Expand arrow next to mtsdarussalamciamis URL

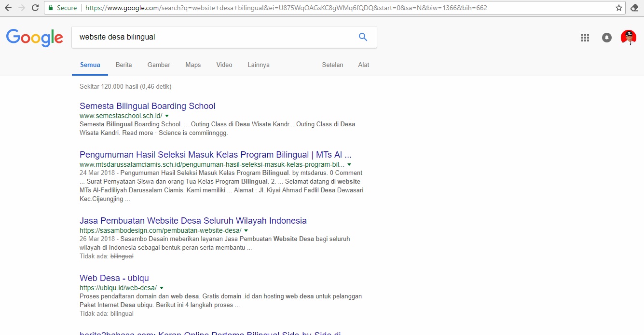point(349,165)
